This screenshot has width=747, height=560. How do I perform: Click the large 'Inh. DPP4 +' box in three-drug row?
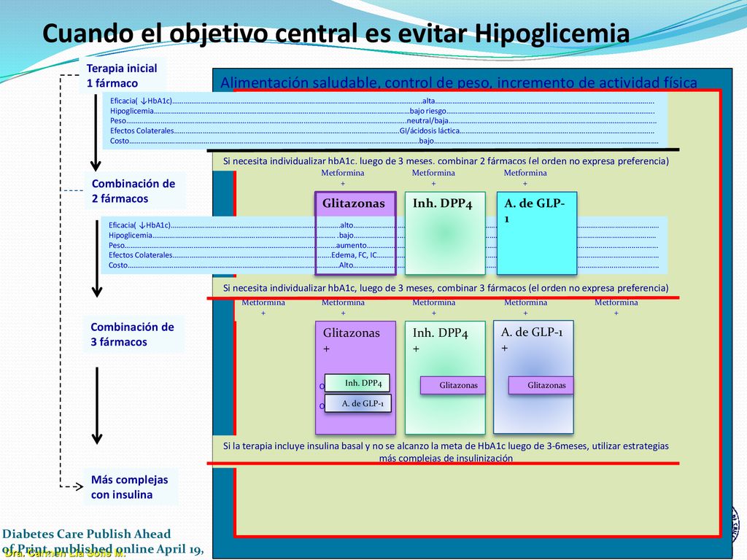point(445,378)
